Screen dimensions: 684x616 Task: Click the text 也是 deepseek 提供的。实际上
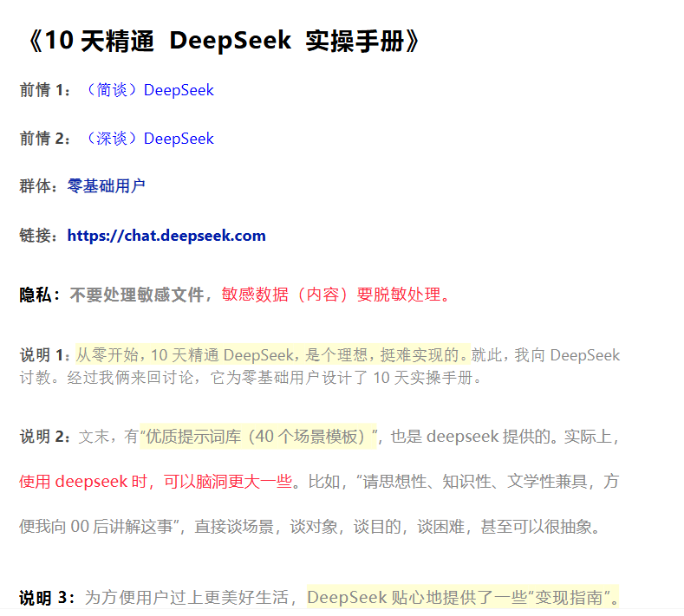point(501,437)
